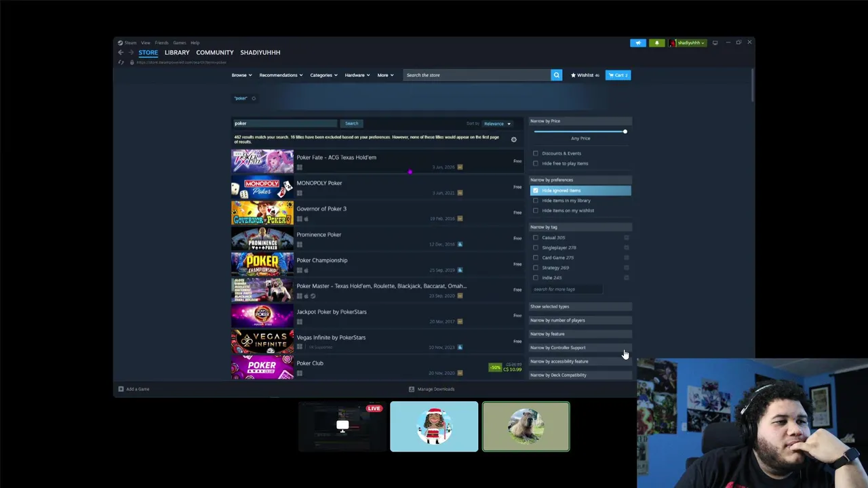Image resolution: width=868 pixels, height=488 pixels.
Task: Click the Windows icon under Governor of Poker 3
Action: click(299, 219)
